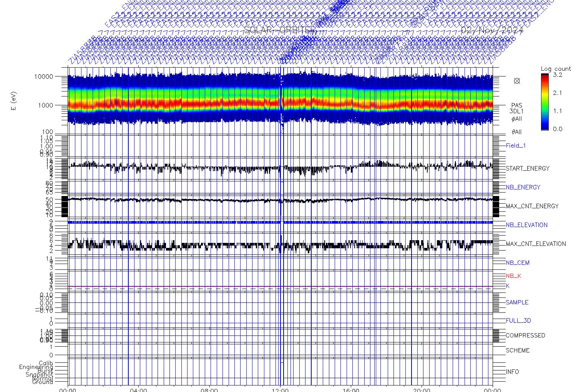Click the 1000 energy axis tick label

[45, 105]
